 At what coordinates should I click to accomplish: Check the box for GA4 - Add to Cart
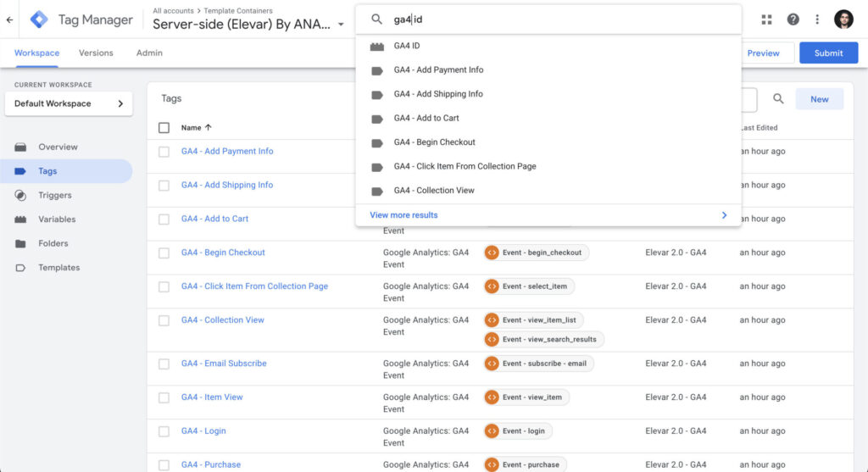(x=164, y=219)
